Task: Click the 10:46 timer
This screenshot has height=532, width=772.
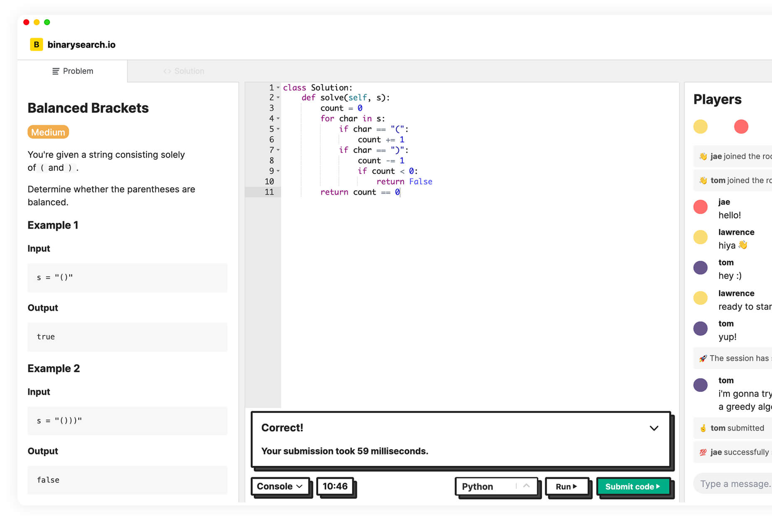Action: [x=335, y=486]
